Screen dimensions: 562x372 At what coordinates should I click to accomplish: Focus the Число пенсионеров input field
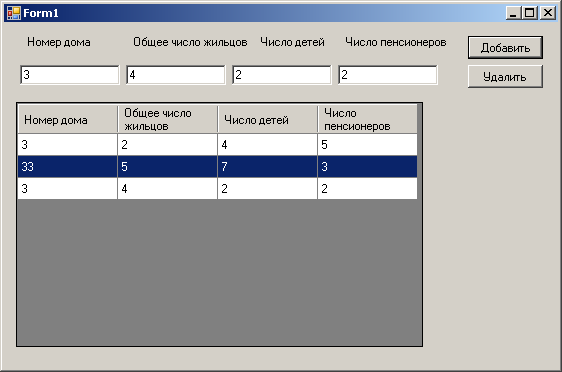pos(388,75)
